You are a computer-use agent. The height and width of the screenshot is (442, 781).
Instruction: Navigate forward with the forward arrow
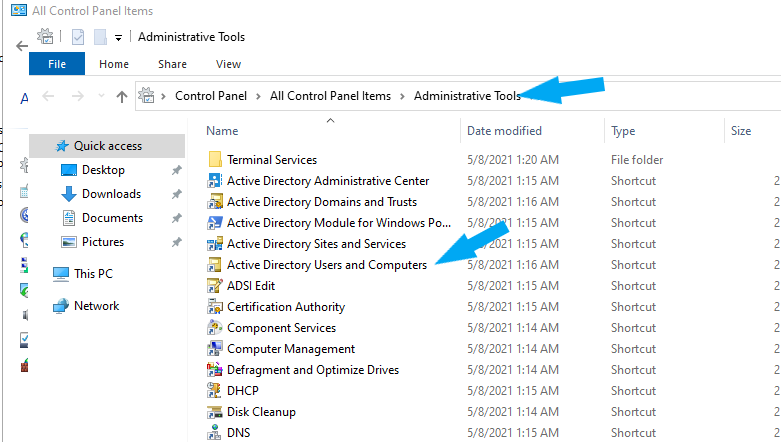click(78, 96)
